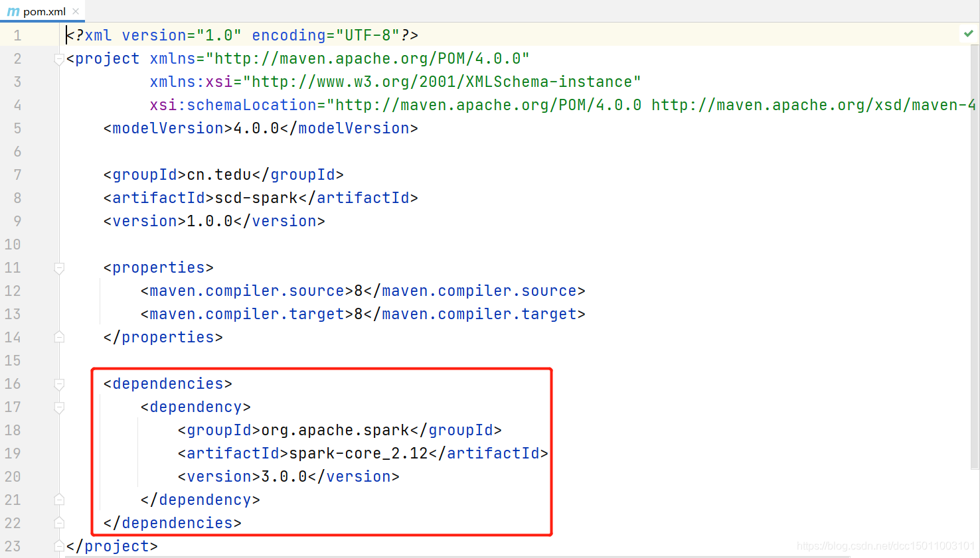Image resolution: width=980 pixels, height=558 pixels.
Task: Click the groupId org.apache.spark line
Action: coord(339,430)
